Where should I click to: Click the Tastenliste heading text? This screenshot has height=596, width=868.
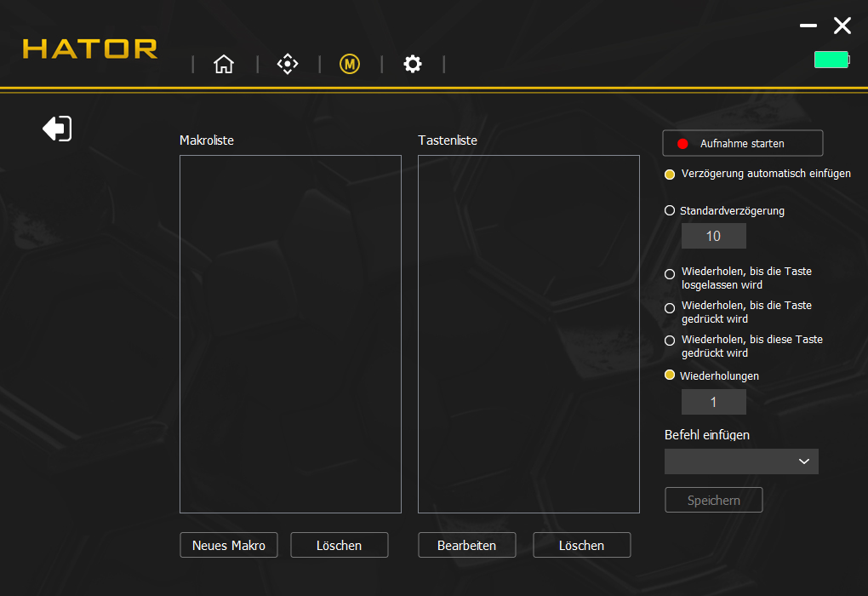(448, 140)
